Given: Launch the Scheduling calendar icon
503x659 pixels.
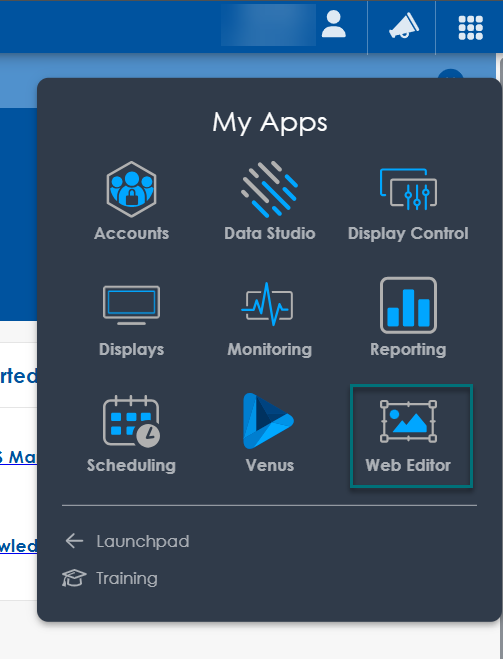Looking at the screenshot, I should [132, 421].
